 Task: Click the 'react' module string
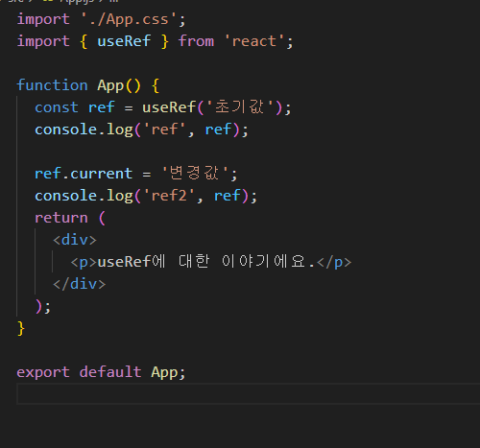point(254,41)
